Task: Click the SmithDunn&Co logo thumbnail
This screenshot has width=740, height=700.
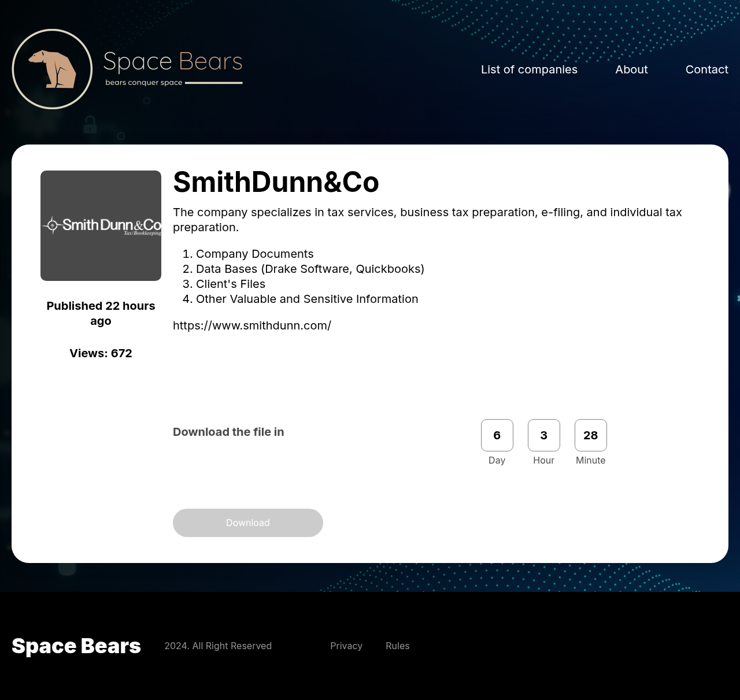Action: pos(101,225)
